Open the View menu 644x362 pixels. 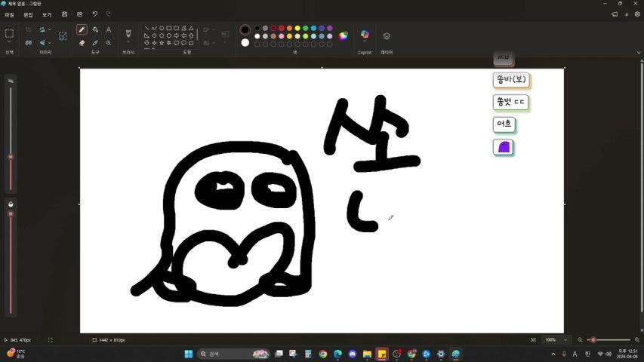[x=47, y=15]
